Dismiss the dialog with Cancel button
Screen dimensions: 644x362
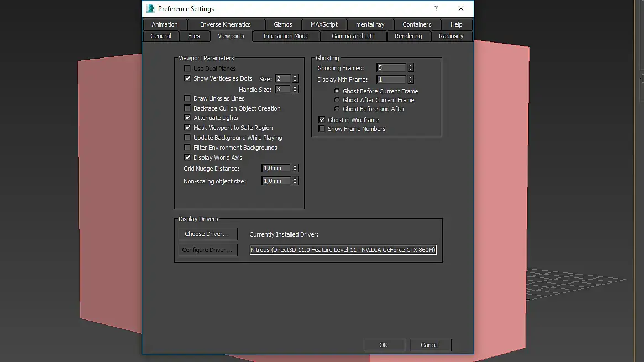click(431, 345)
